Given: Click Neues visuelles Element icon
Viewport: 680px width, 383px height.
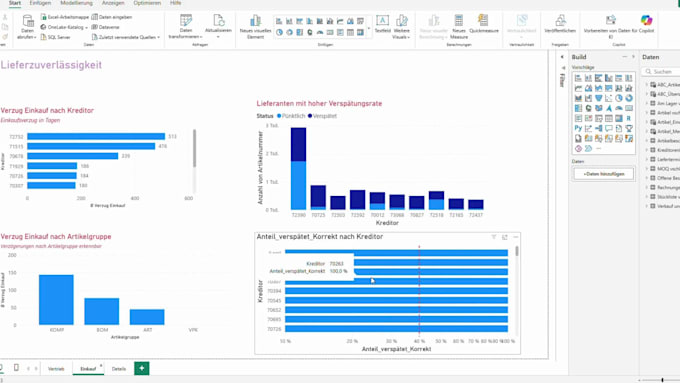Looking at the screenshot, I should tap(255, 20).
